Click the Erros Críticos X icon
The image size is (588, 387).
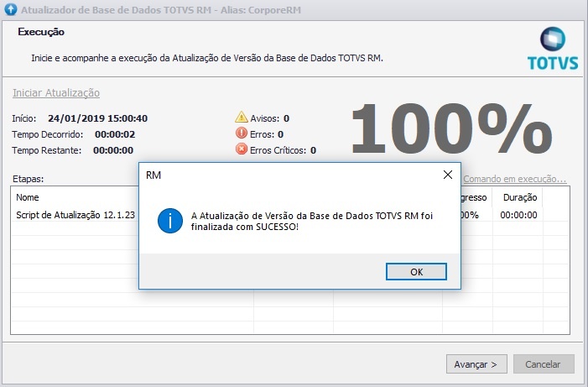tap(242, 149)
